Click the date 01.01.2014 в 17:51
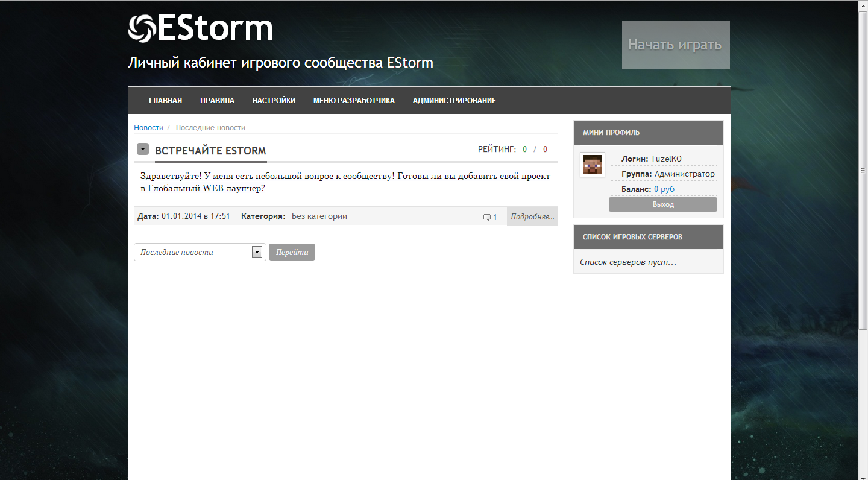Image resolution: width=868 pixels, height=480 pixels. click(196, 216)
